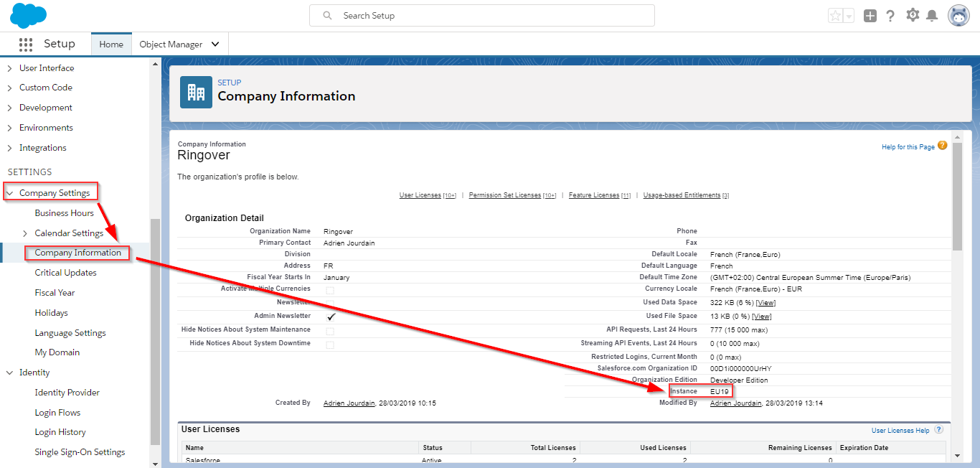Click the Company Information building icon

tap(196, 92)
